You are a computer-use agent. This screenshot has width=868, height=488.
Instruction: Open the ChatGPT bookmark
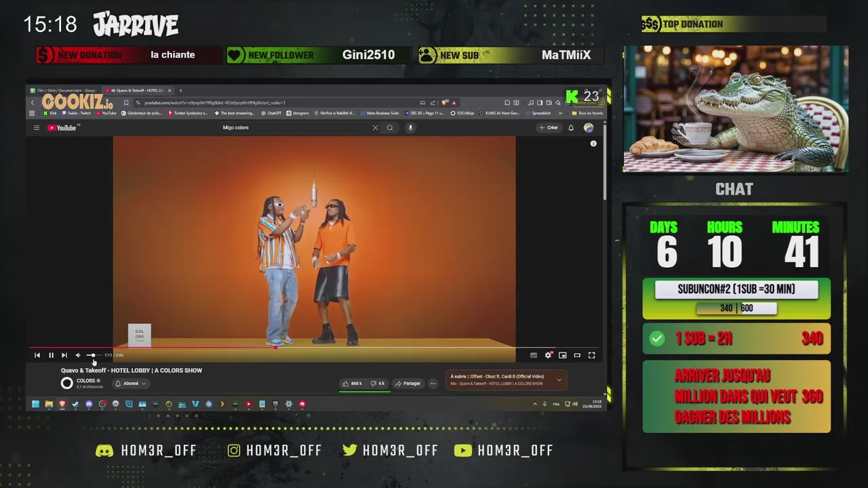coord(271,113)
